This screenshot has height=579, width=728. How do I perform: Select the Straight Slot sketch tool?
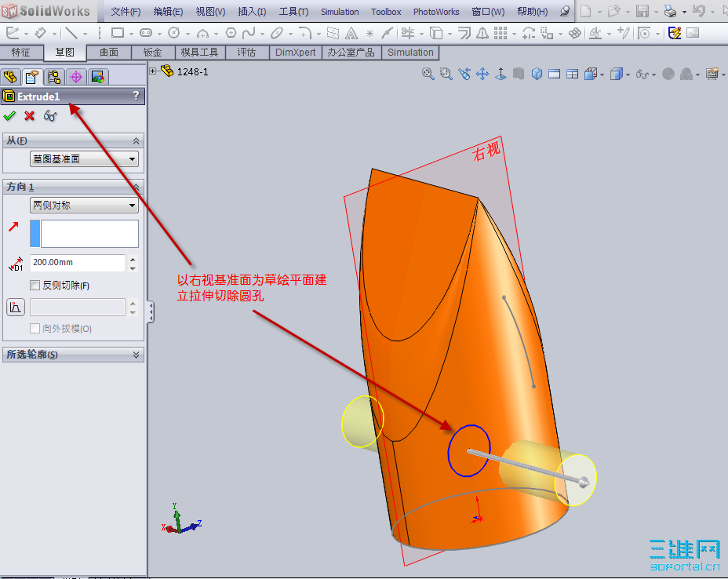tap(146, 33)
